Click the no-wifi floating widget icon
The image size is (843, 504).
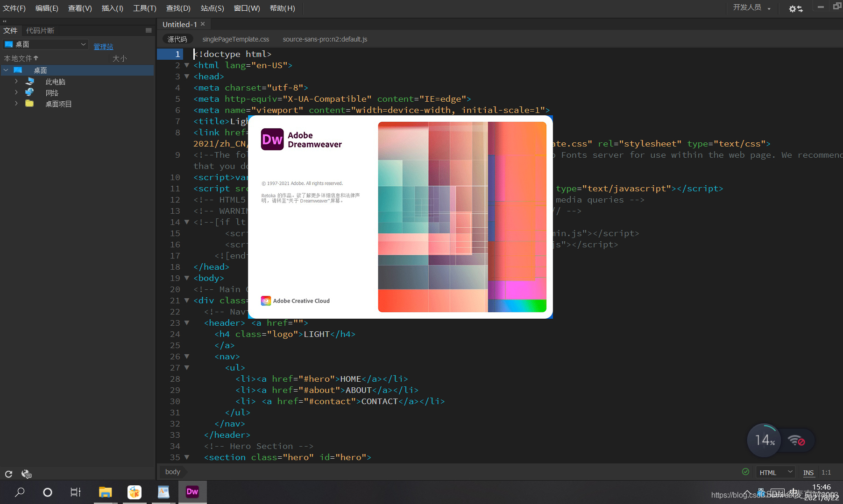coord(796,440)
